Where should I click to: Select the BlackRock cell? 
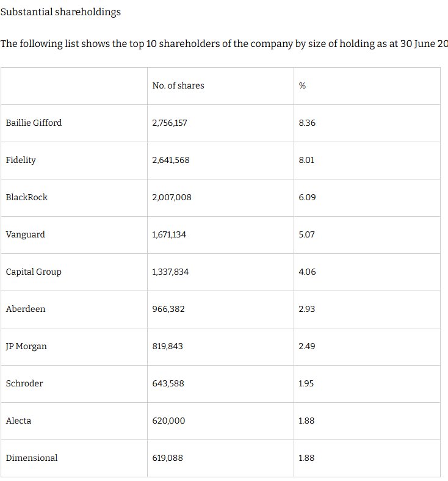pos(27,197)
